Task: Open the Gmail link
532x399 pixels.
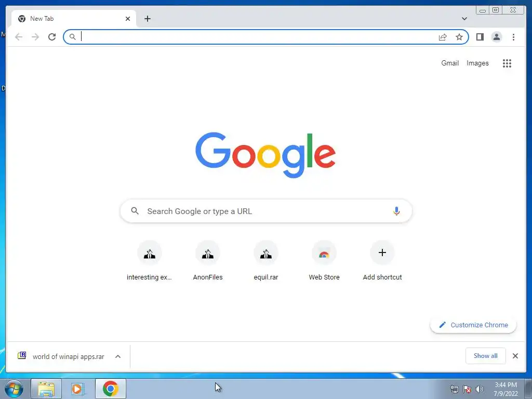Action: [x=450, y=63]
